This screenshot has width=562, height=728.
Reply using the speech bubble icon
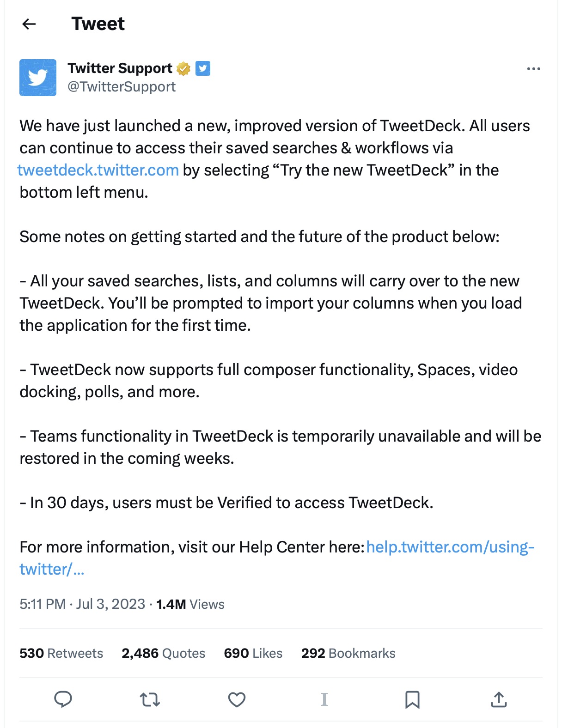click(x=63, y=699)
